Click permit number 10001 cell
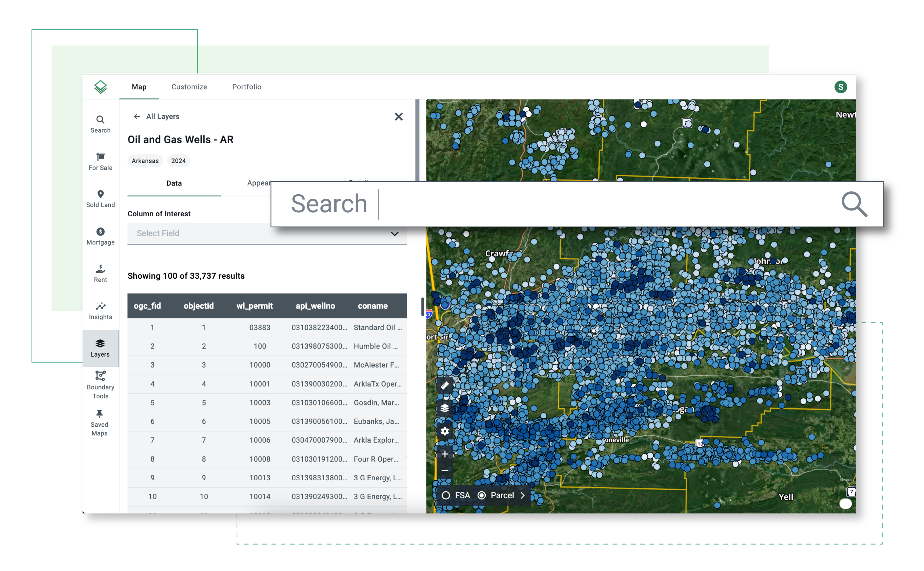This screenshot has height=571, width=924. click(x=260, y=384)
